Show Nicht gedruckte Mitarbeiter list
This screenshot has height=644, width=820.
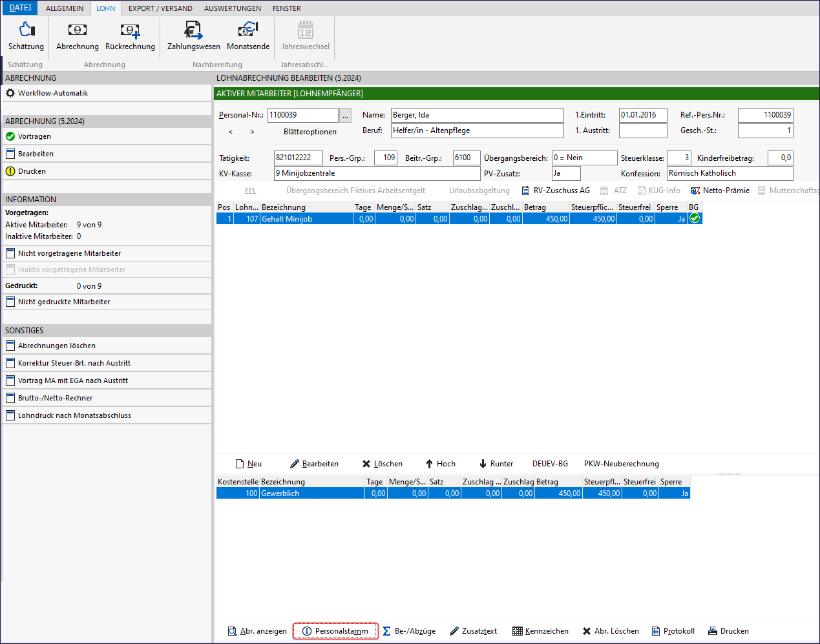(107, 302)
